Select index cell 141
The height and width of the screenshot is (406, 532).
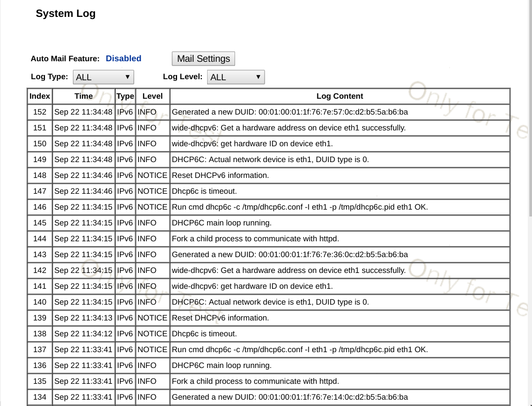coord(40,286)
